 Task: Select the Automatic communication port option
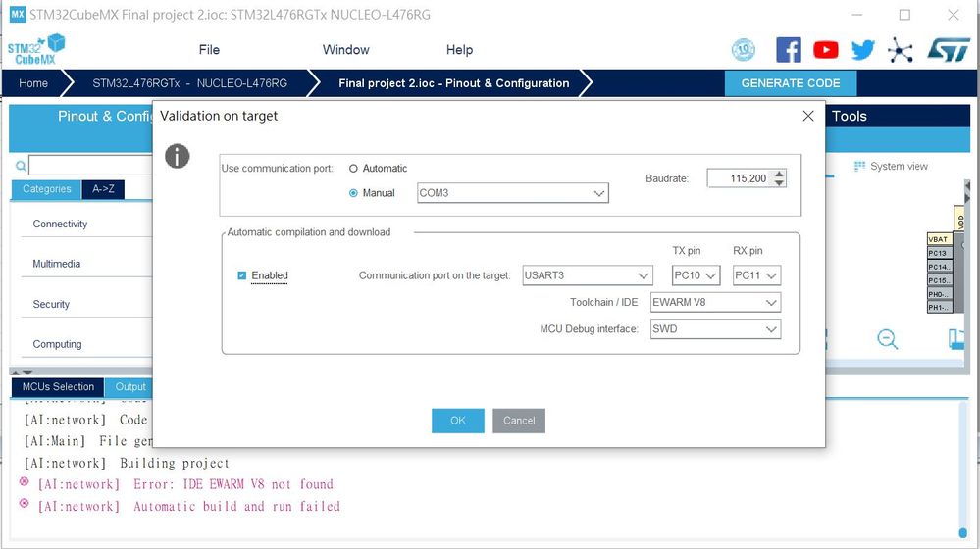353,168
